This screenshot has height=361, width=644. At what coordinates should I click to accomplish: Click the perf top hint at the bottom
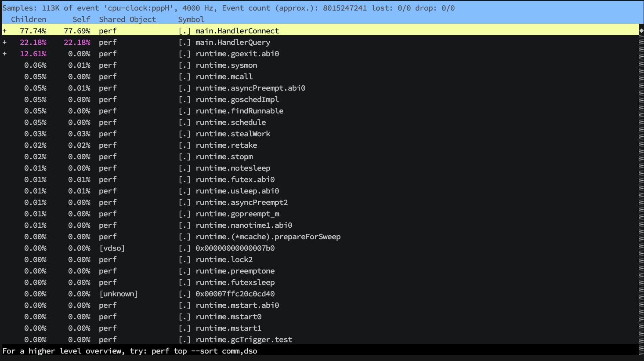130,351
